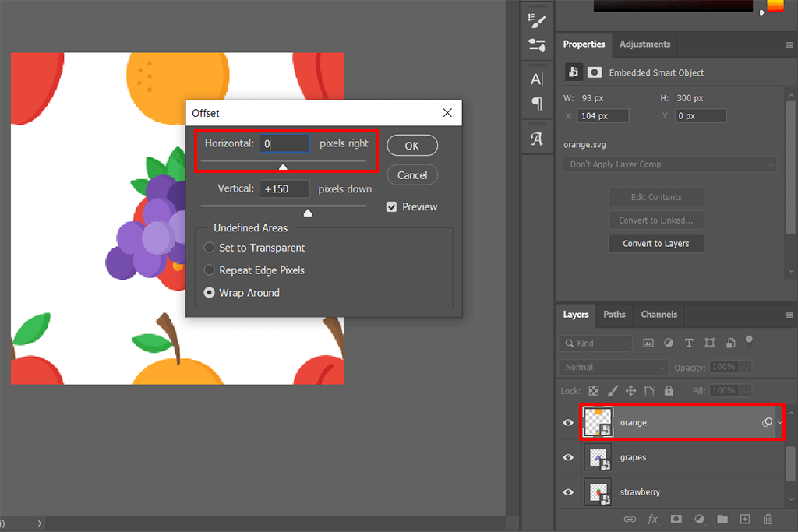Add a layer mask icon
Screen dimensions: 798x532
coord(676,520)
